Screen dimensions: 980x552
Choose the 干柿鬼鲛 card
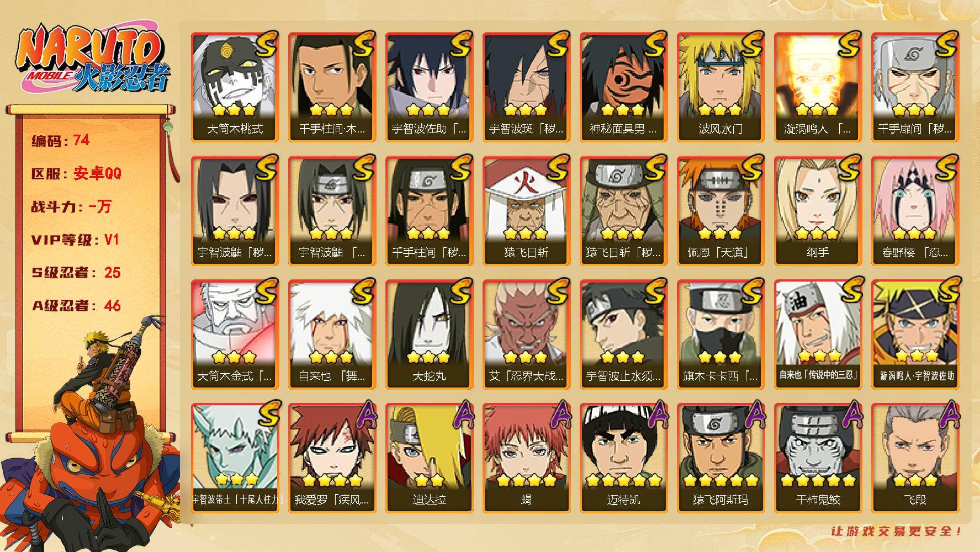coord(818,458)
